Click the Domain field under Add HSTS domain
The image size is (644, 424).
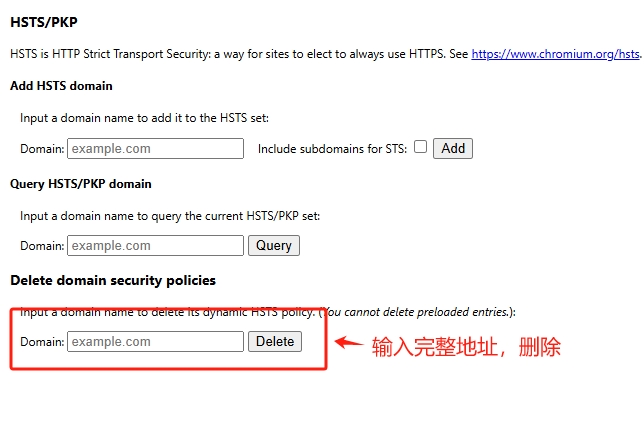(155, 149)
